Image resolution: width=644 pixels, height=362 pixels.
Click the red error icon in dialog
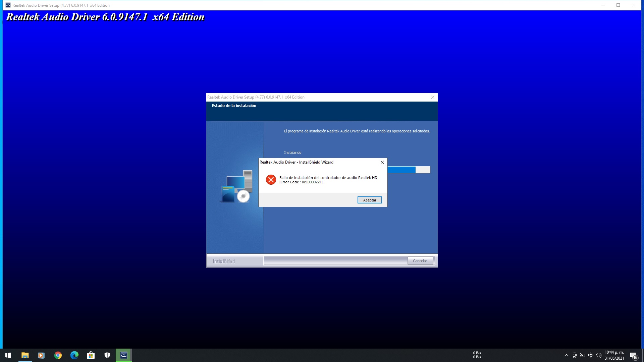(x=271, y=180)
